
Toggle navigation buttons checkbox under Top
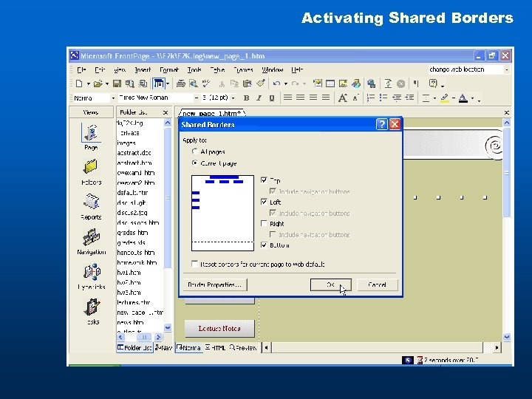[273, 191]
